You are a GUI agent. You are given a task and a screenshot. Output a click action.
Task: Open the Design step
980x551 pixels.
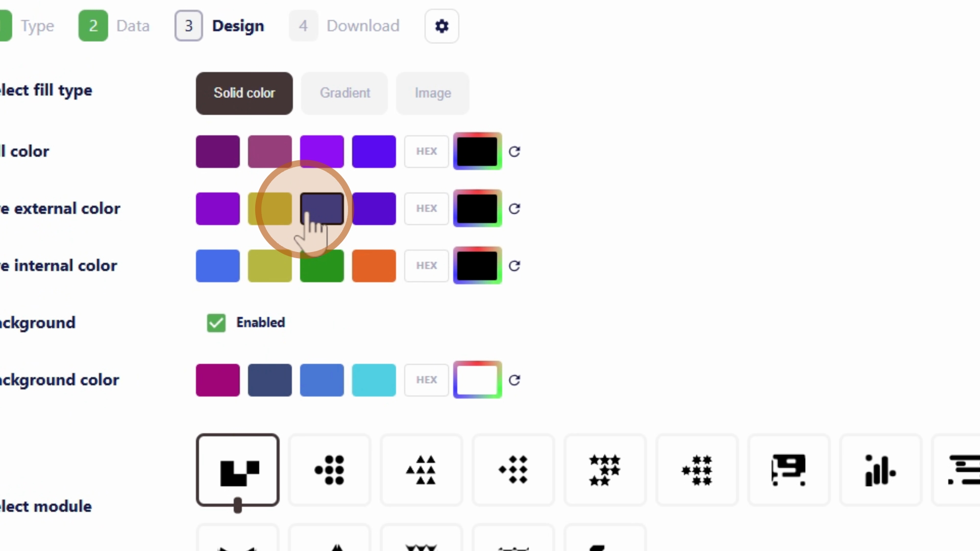(219, 26)
